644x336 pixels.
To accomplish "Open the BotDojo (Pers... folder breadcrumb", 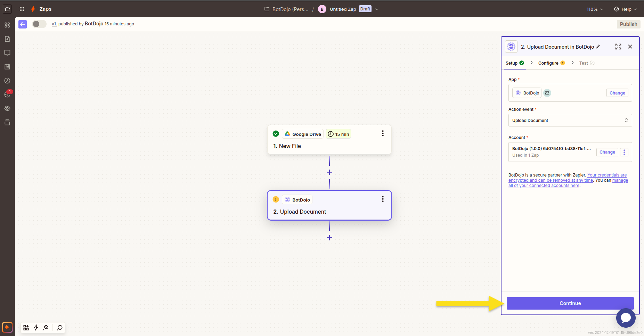I will 286,9.
